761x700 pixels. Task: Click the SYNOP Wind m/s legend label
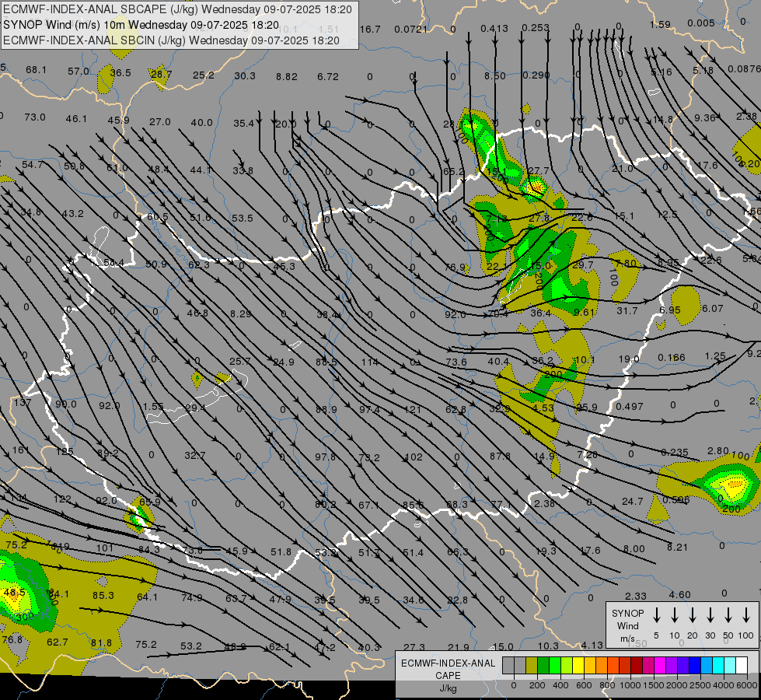tap(627, 625)
